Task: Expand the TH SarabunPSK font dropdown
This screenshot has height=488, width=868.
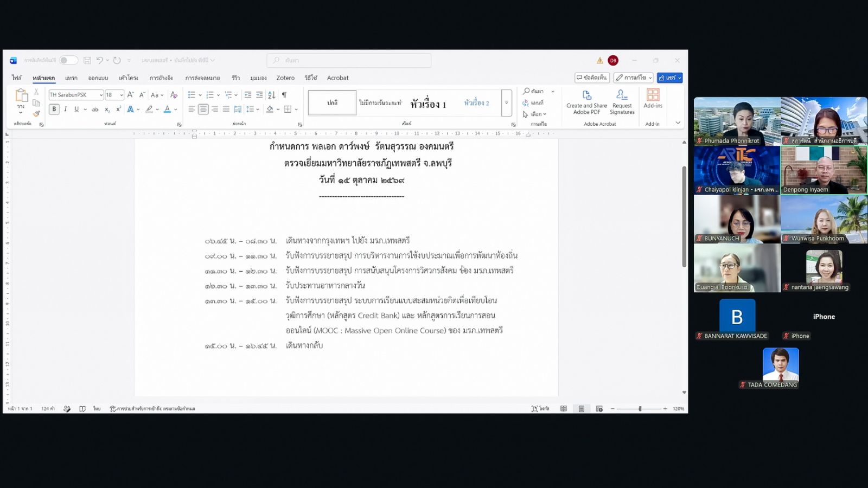Action: point(101,95)
